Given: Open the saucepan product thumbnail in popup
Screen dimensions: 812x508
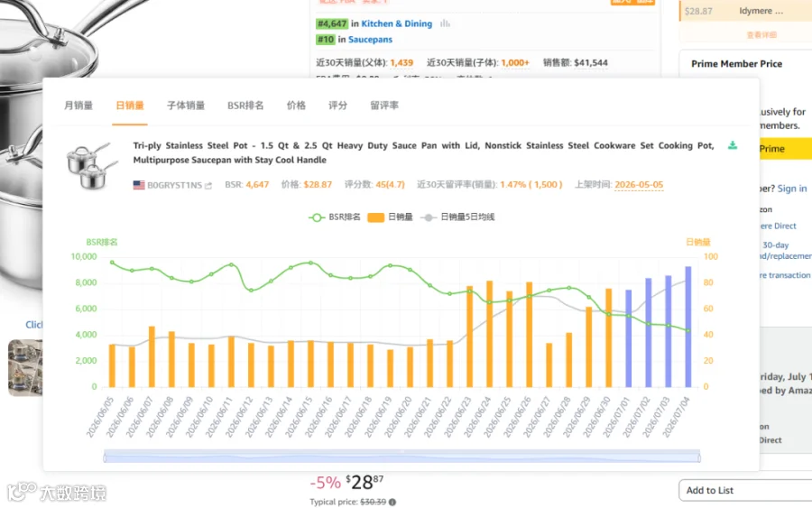Looking at the screenshot, I should coord(92,166).
